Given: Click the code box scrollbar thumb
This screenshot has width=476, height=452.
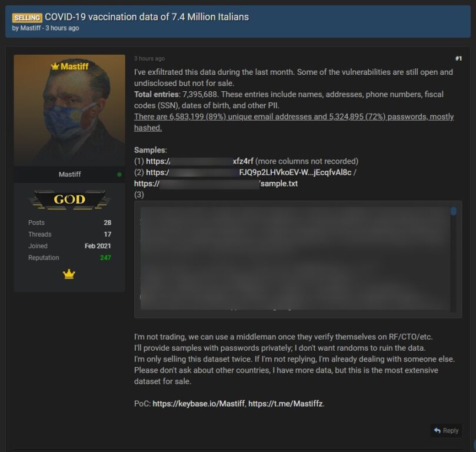Looking at the screenshot, I should 454,211.
